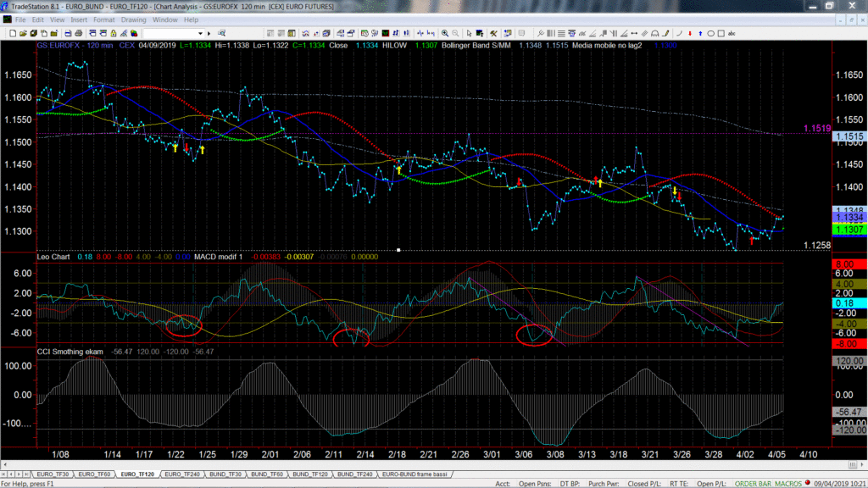This screenshot has width=868, height=488.
Task: Click the Bollinger Band S/MM status label
Action: 476,46
